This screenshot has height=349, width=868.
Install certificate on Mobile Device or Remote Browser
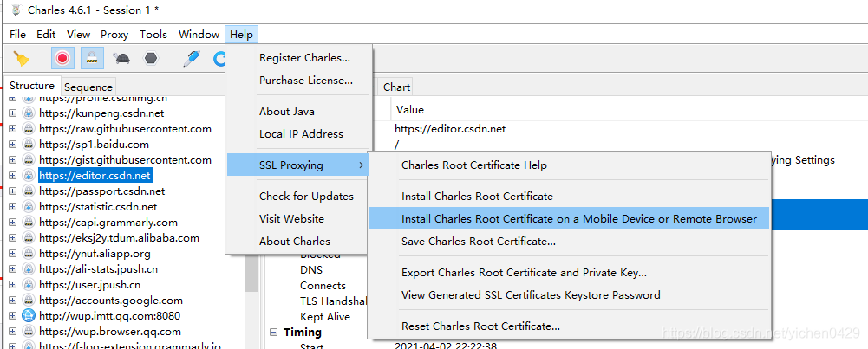pyautogui.click(x=570, y=218)
